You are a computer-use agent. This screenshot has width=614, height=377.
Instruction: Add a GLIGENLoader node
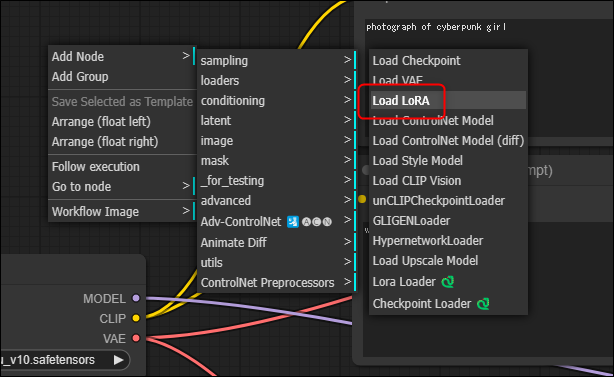[x=448, y=220]
